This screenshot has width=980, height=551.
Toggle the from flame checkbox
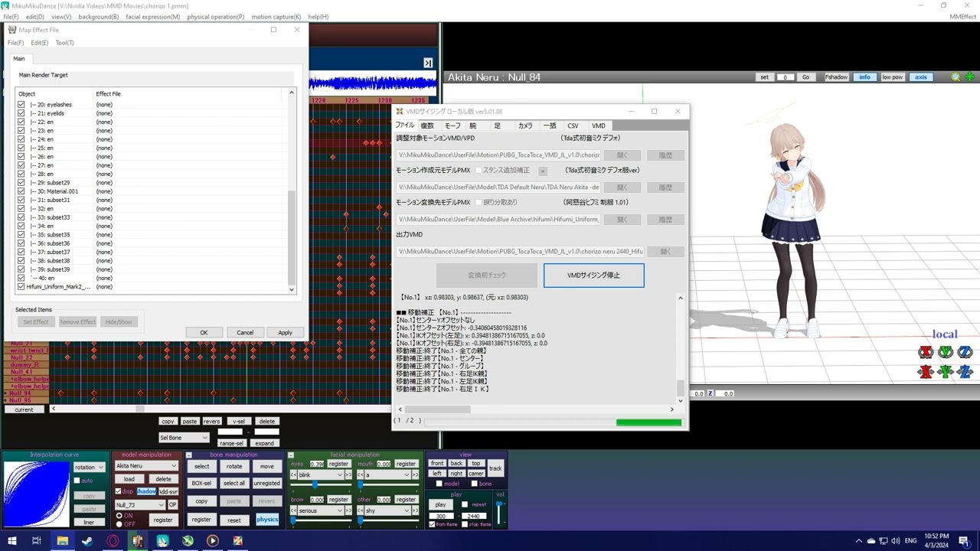pyautogui.click(x=433, y=524)
